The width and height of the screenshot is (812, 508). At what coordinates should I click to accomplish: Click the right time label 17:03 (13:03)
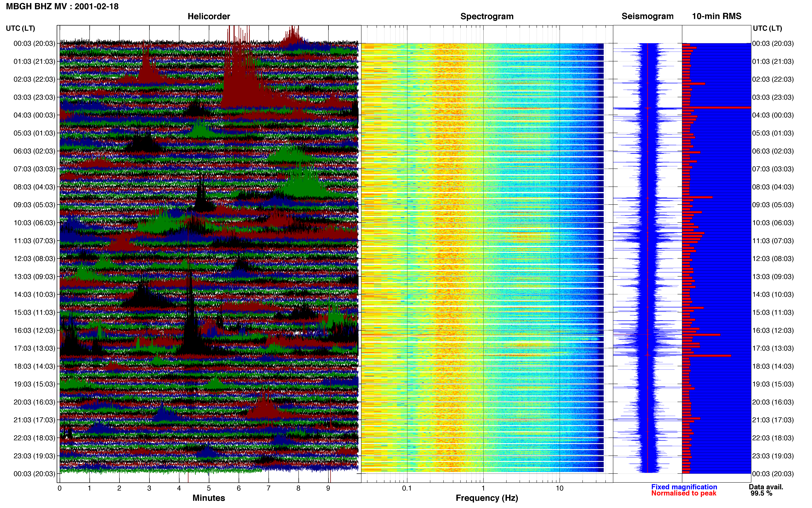tap(773, 348)
